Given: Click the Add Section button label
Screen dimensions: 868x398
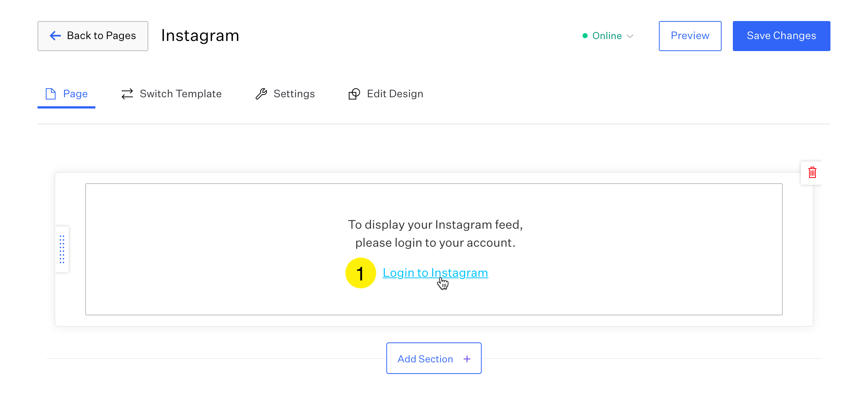Looking at the screenshot, I should coord(425,359).
